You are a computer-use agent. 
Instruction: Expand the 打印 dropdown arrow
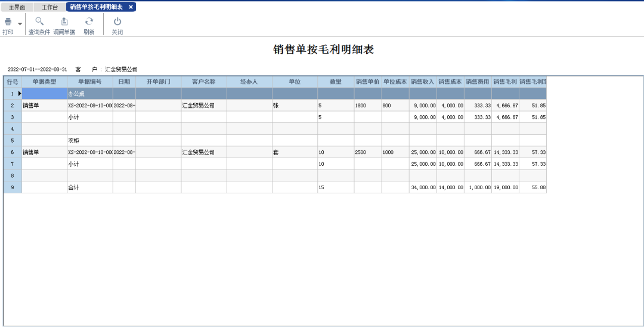tap(20, 24)
